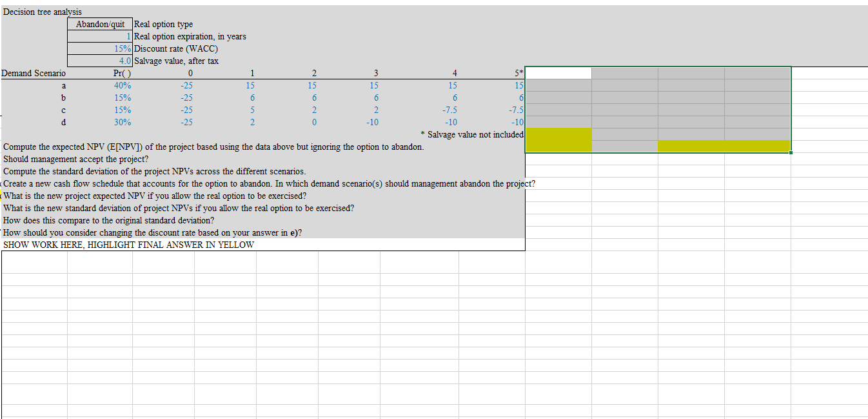Click the -7.5 value for scenario c in year 4
Screen dimensions: 868x419
coord(451,110)
